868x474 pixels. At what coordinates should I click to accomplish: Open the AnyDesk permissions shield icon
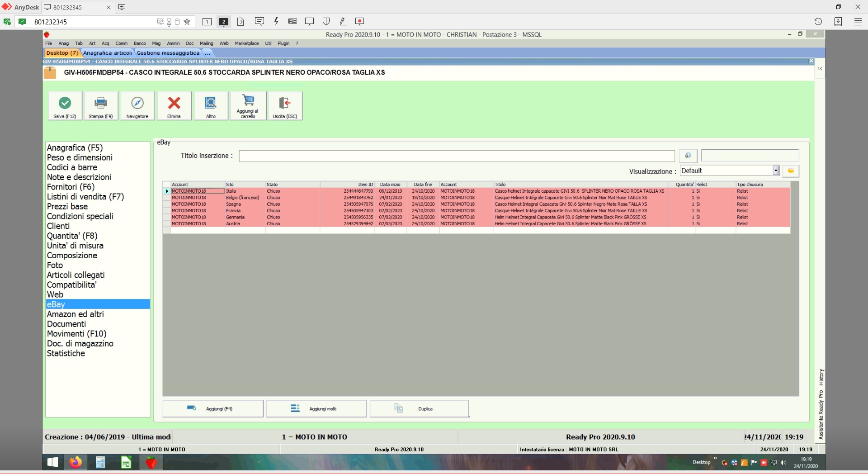326,21
